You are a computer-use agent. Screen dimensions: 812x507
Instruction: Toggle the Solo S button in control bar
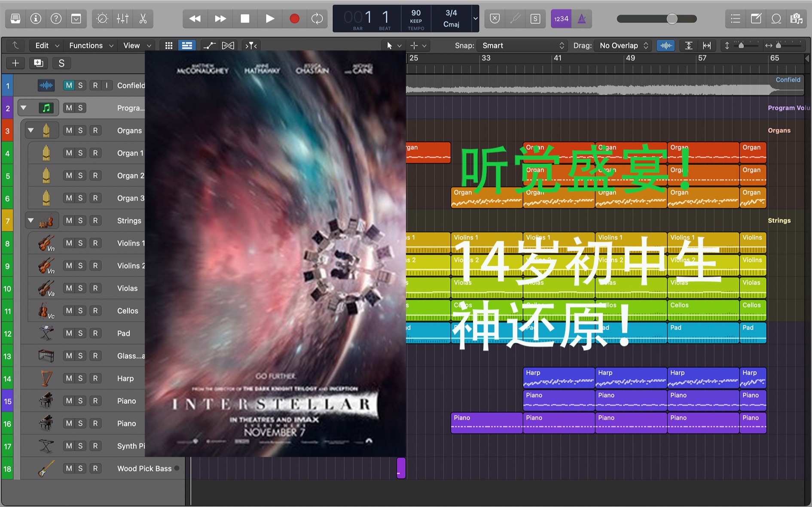535,18
